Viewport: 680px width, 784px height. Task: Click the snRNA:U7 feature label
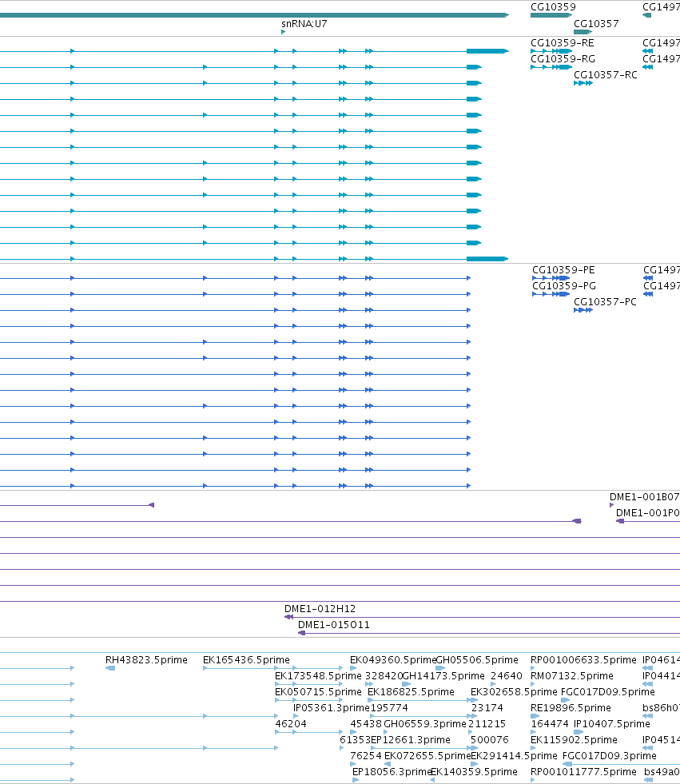click(x=304, y=23)
